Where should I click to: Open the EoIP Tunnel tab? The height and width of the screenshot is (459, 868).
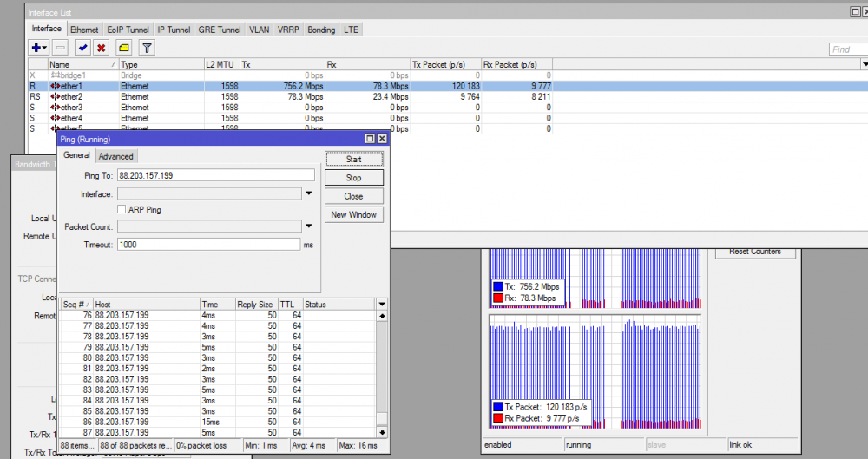(128, 30)
